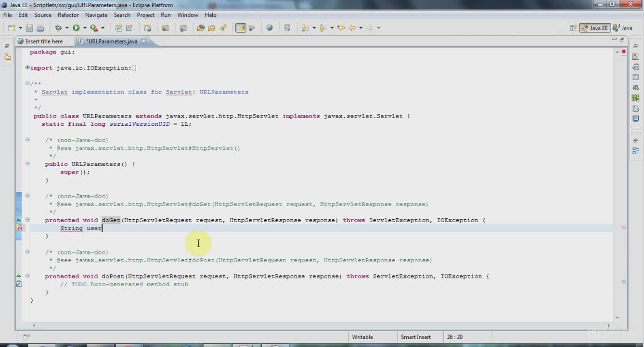Click the error marker beside String user
The image size is (644, 347).
coord(19,228)
